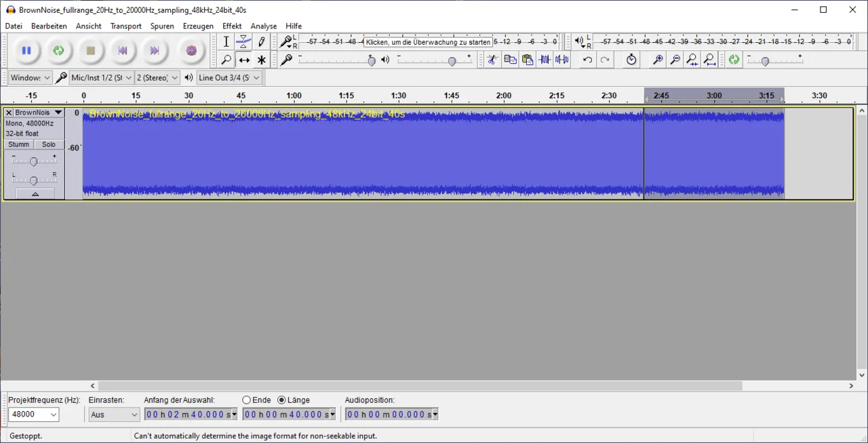
Task: Activate the Time Shift tool
Action: click(243, 60)
